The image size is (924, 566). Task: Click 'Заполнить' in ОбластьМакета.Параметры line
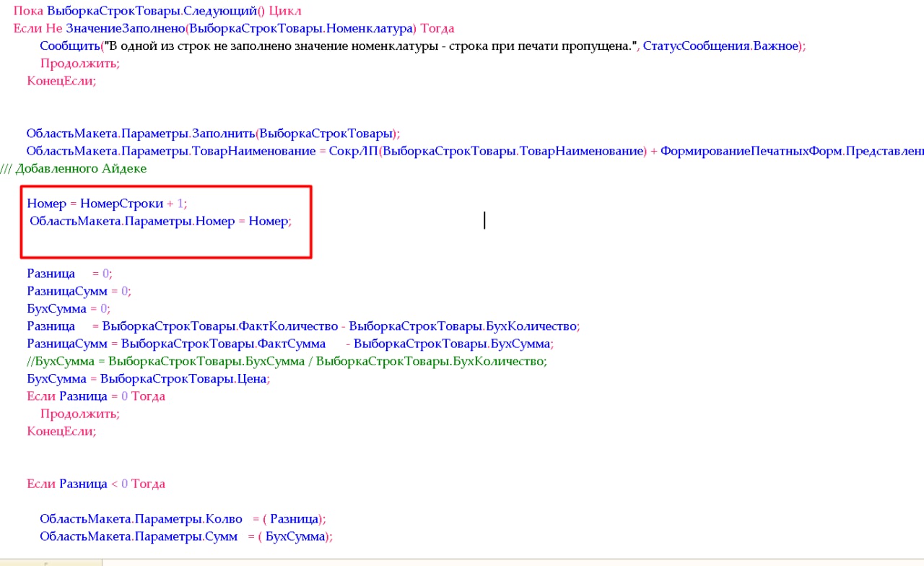(x=223, y=134)
